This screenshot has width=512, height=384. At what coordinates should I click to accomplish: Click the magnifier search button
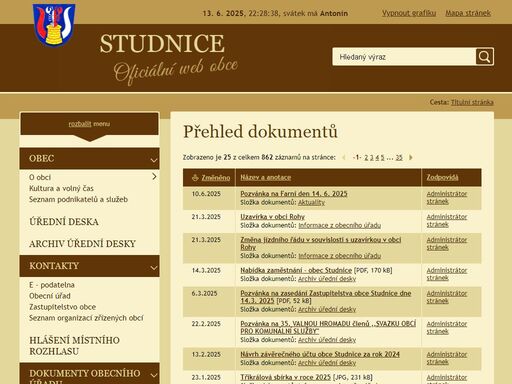click(x=484, y=57)
